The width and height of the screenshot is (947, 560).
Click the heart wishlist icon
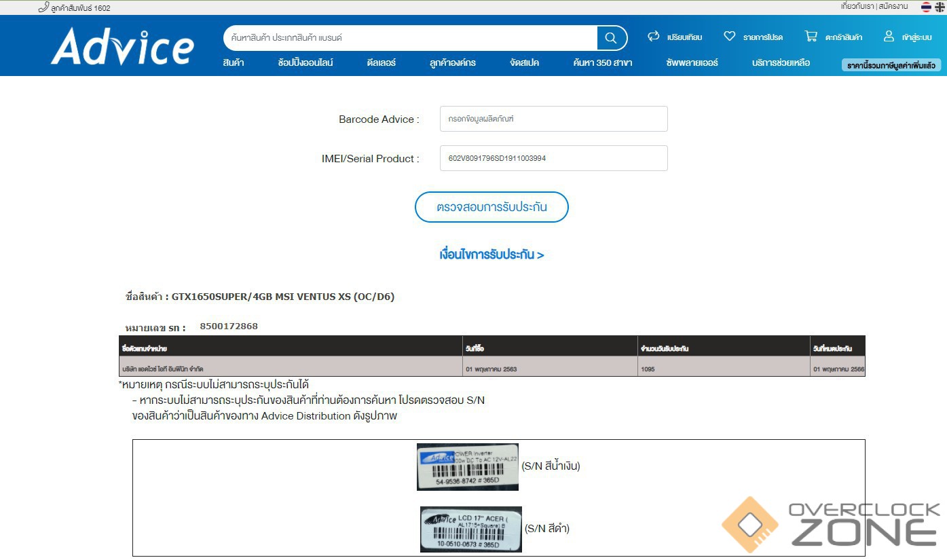click(x=729, y=37)
